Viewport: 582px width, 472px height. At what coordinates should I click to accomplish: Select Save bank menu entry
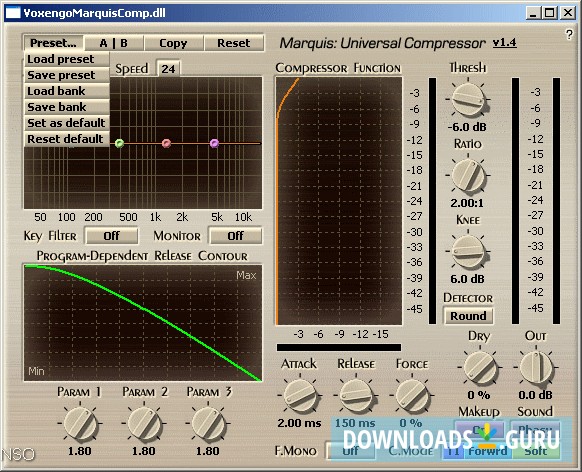[67, 107]
